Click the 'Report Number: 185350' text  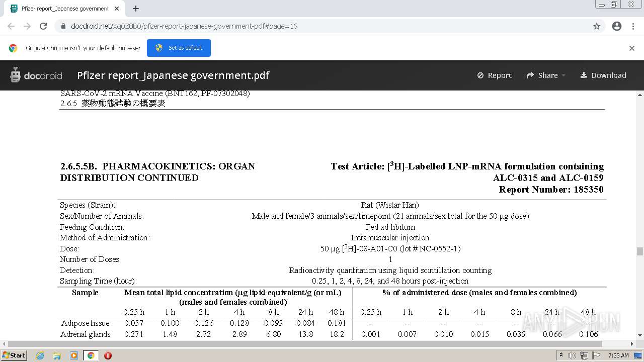[551, 190]
